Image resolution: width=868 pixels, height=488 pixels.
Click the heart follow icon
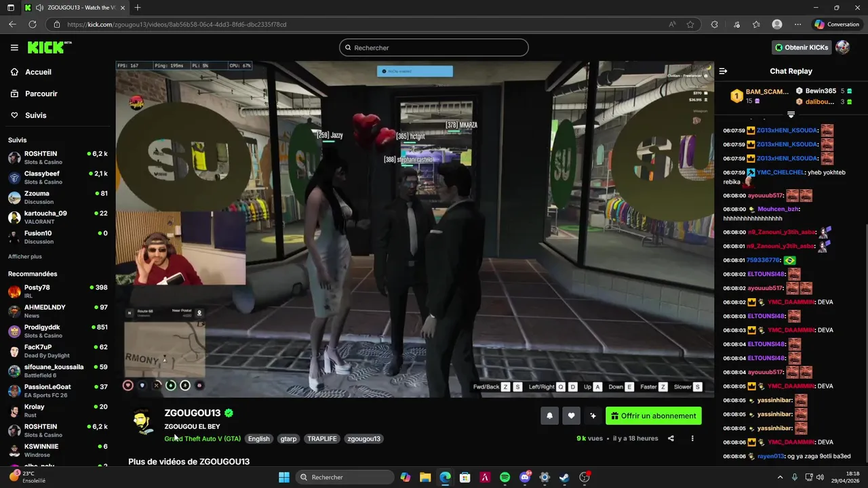571,416
